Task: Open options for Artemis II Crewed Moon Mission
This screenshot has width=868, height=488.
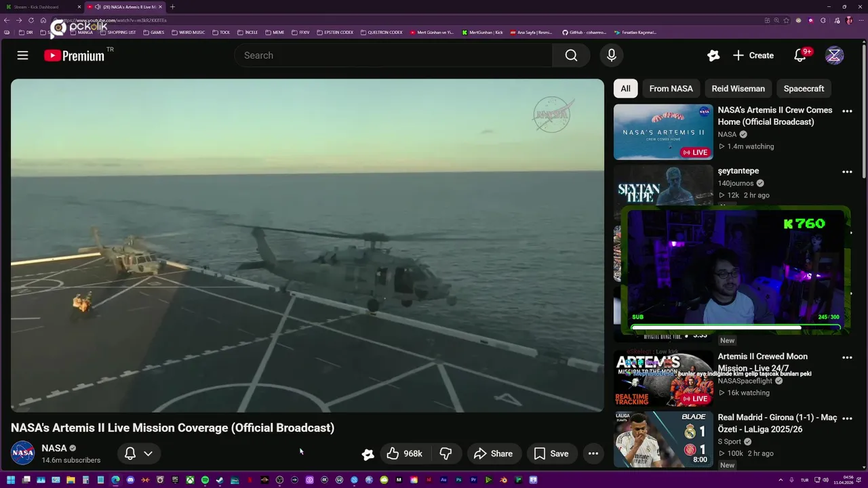Action: pos(847,357)
